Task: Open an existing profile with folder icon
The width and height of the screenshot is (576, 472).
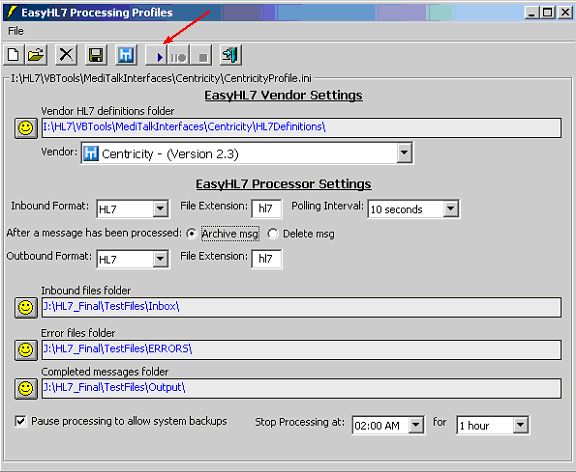Action: coord(36,55)
